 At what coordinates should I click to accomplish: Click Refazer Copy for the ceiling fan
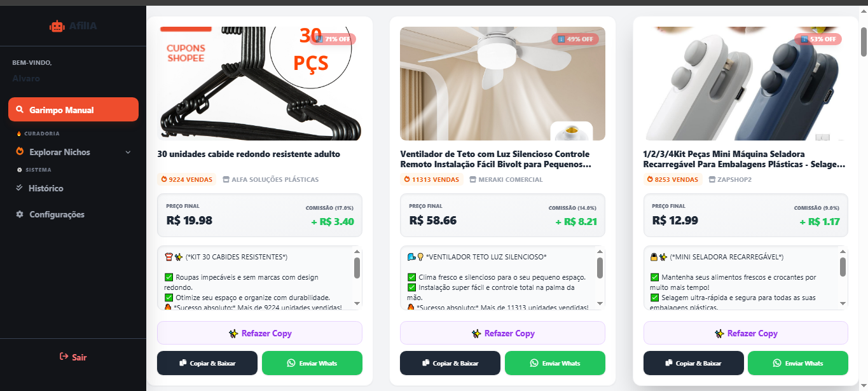[x=502, y=333]
